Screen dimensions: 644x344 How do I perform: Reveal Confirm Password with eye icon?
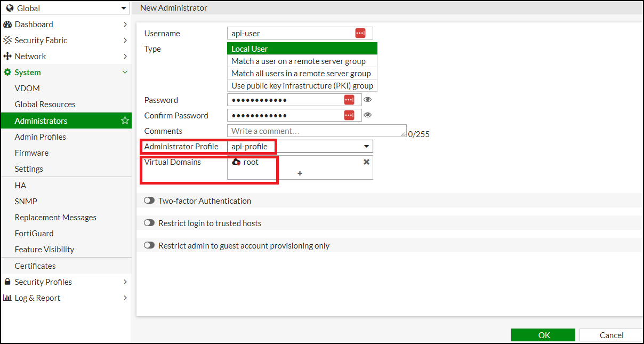[x=367, y=115]
